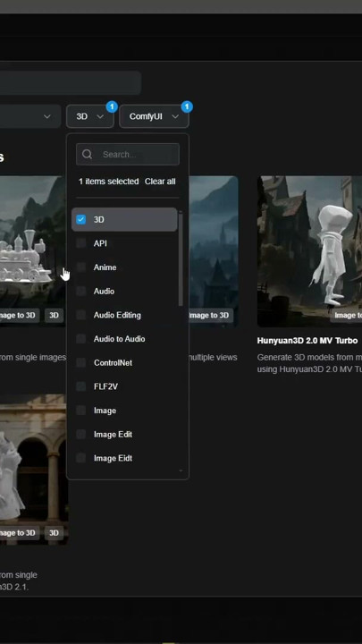This screenshot has width=362, height=644.
Task: Click the 3D tag on train thumbnail
Action: pyautogui.click(x=55, y=316)
